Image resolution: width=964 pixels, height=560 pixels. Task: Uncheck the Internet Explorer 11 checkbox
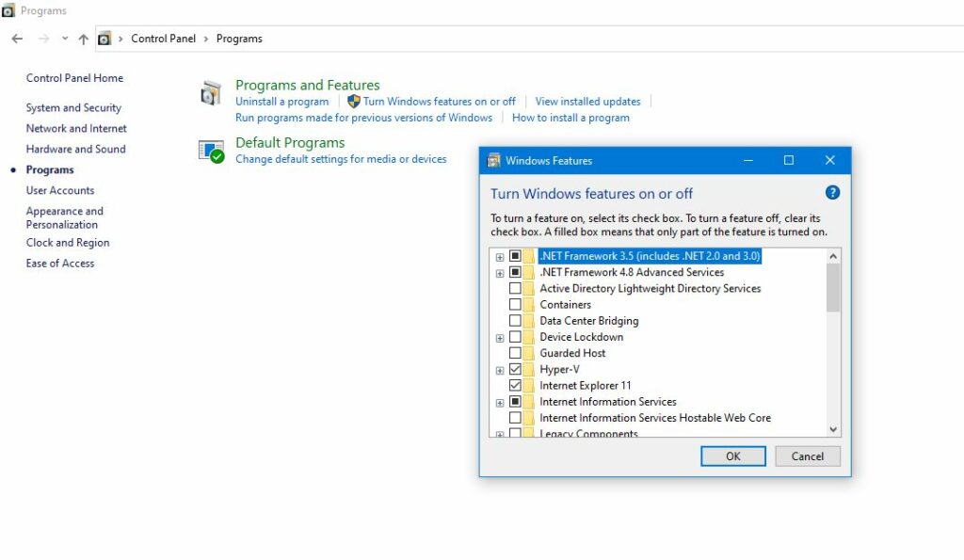pos(515,386)
